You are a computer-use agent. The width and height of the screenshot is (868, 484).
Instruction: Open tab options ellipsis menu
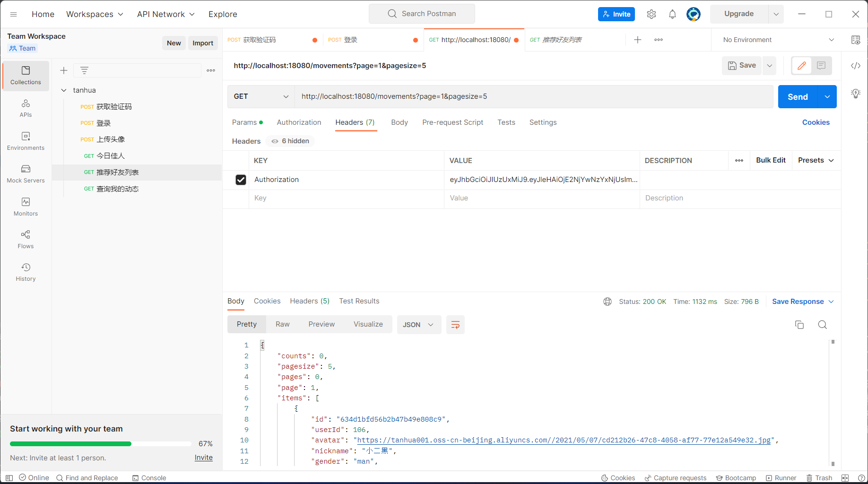659,40
